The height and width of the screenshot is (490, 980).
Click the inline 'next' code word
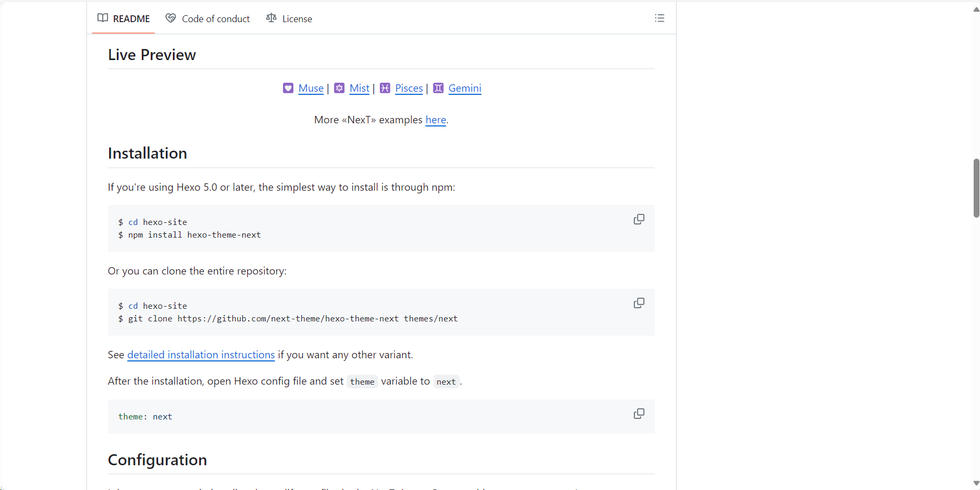tap(446, 381)
